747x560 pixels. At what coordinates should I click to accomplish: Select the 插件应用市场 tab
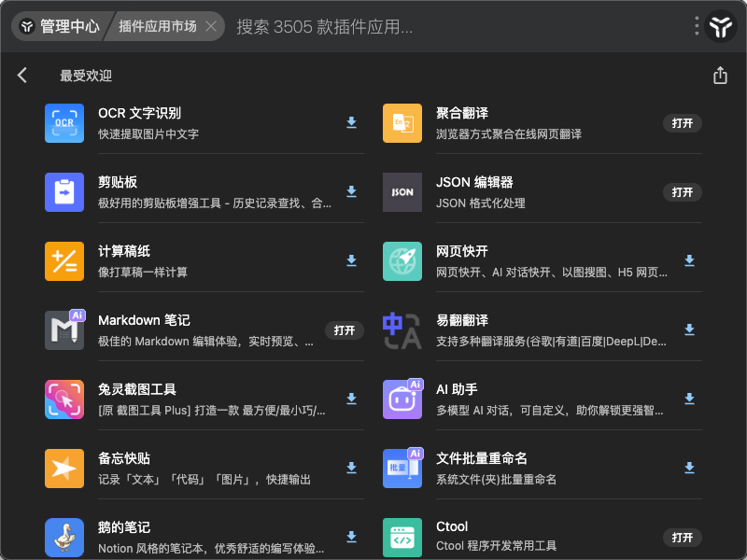(x=158, y=26)
